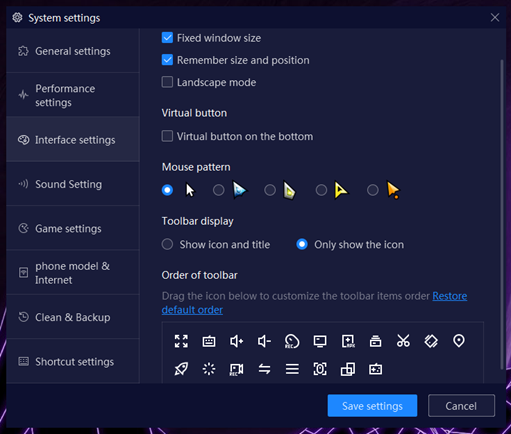The image size is (511, 434).
Task: Click the clock icon next to Clean & Backup
Action: pyautogui.click(x=23, y=317)
